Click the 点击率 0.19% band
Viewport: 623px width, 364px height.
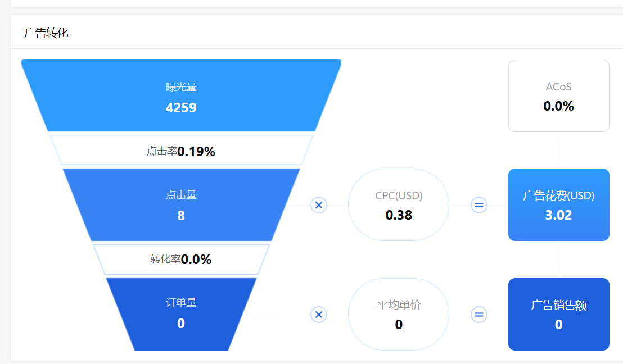181,151
